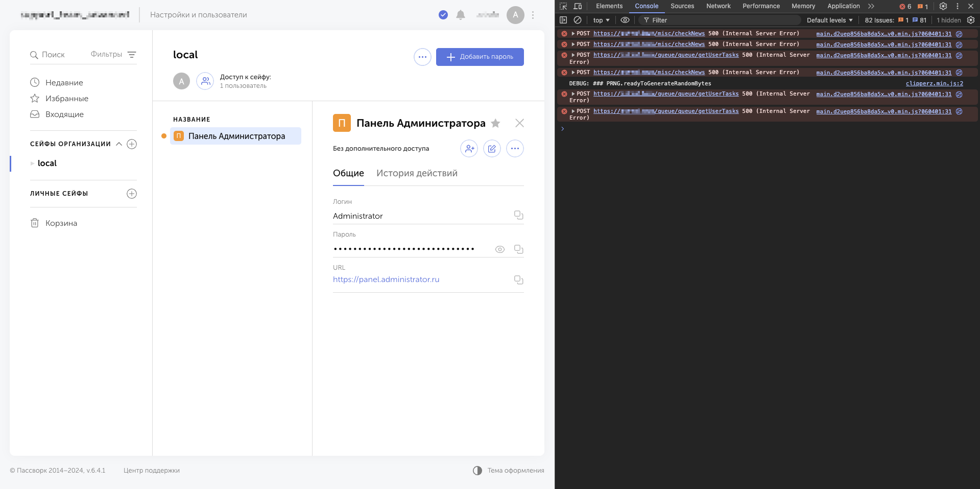980x489 pixels.
Task: Clear the DevTools console
Action: (578, 20)
